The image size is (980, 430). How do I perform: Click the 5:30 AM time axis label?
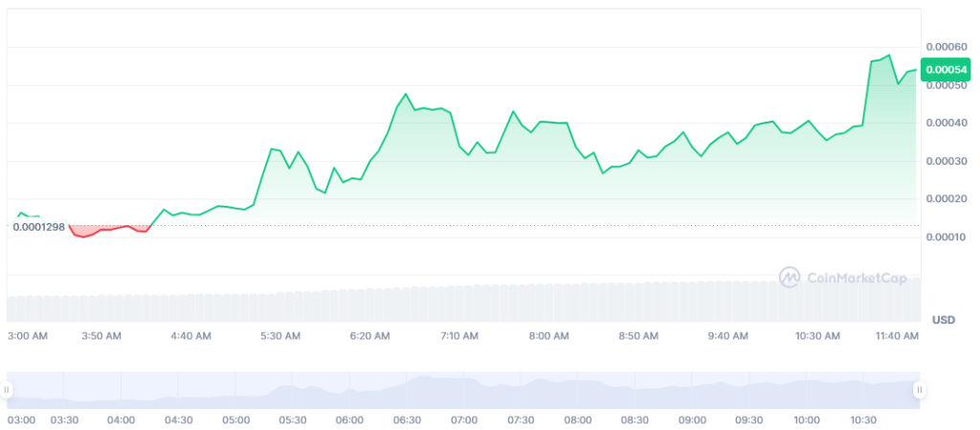(280, 335)
